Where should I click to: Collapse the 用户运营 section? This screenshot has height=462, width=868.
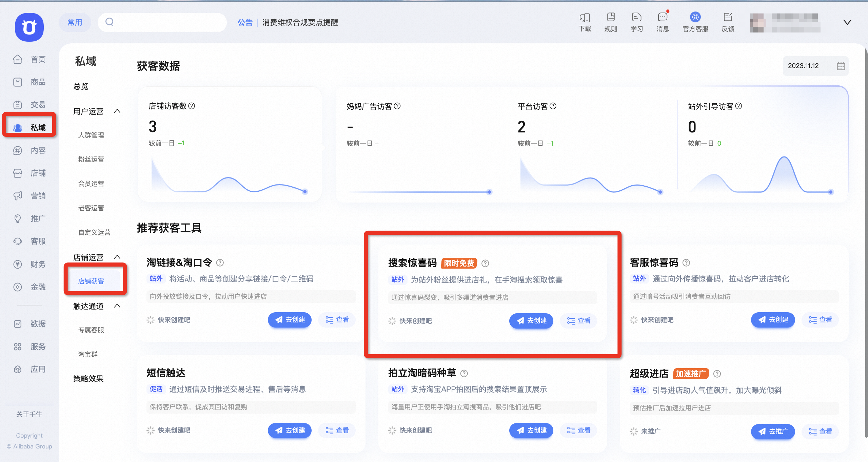point(117,111)
